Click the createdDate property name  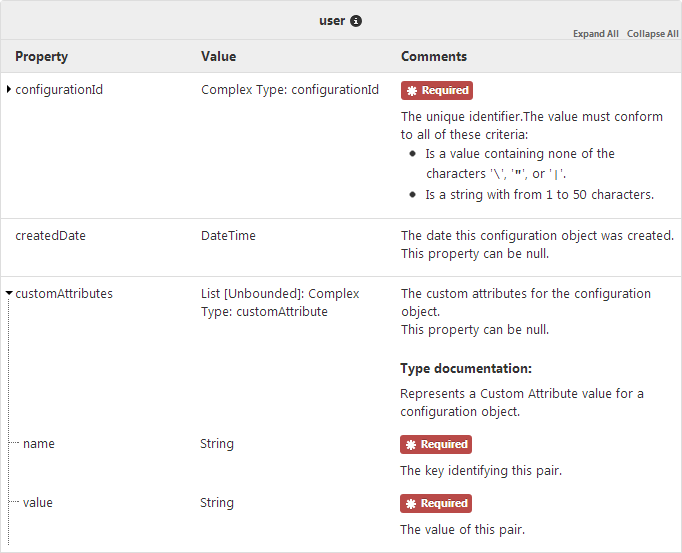[50, 236]
